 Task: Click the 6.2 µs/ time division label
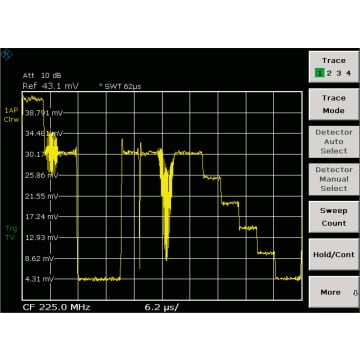(161, 307)
